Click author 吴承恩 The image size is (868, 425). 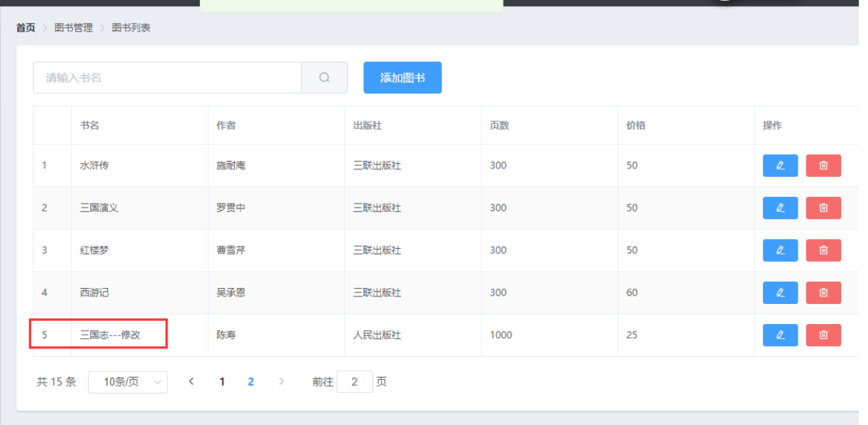click(x=231, y=293)
